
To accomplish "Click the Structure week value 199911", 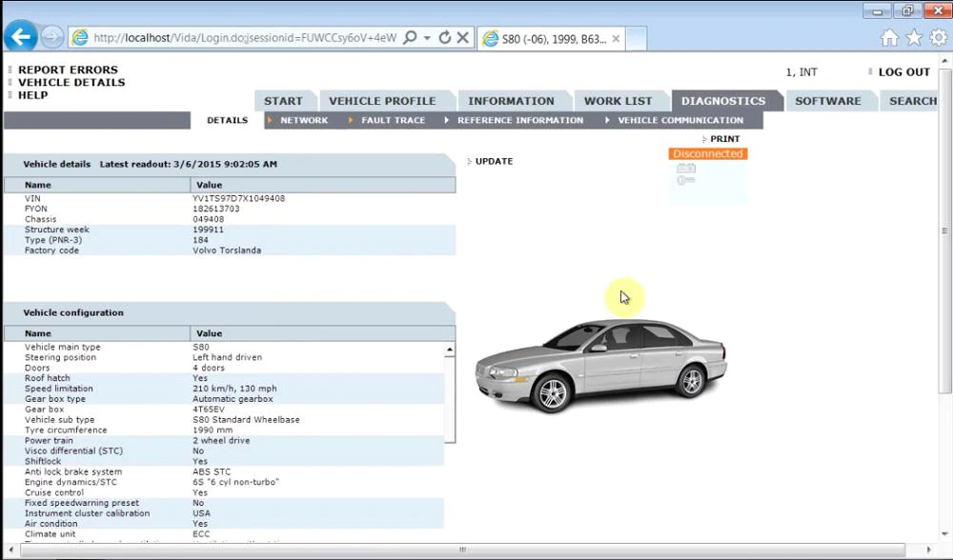I will (208, 230).
